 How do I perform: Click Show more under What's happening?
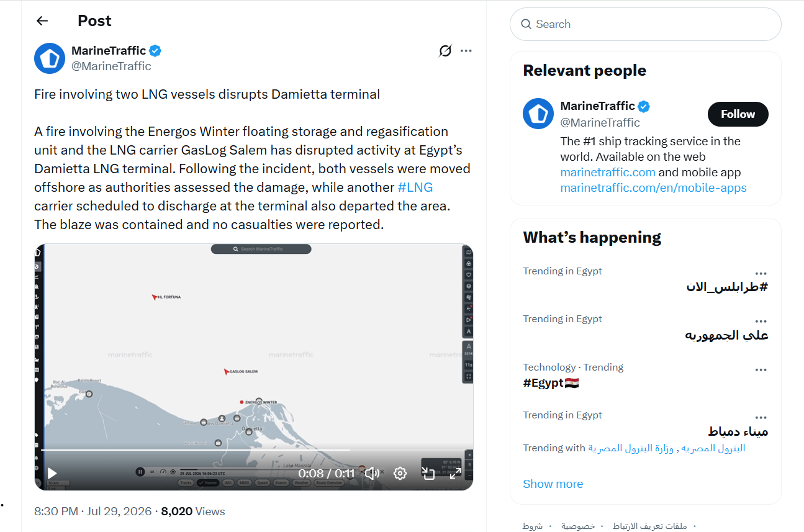(x=553, y=484)
